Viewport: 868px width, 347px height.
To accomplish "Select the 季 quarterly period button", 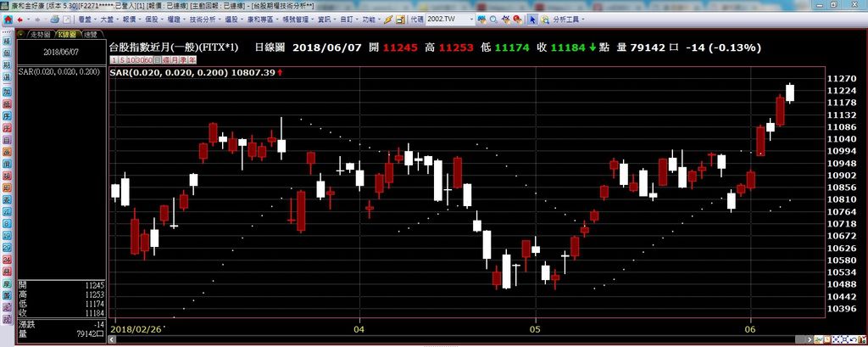I will pyautogui.click(x=183, y=59).
